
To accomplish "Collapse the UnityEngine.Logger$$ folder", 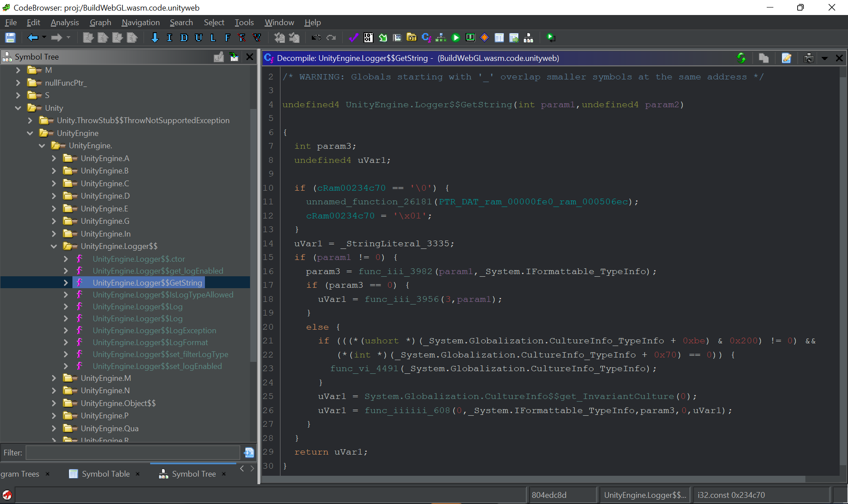I will [x=54, y=246].
